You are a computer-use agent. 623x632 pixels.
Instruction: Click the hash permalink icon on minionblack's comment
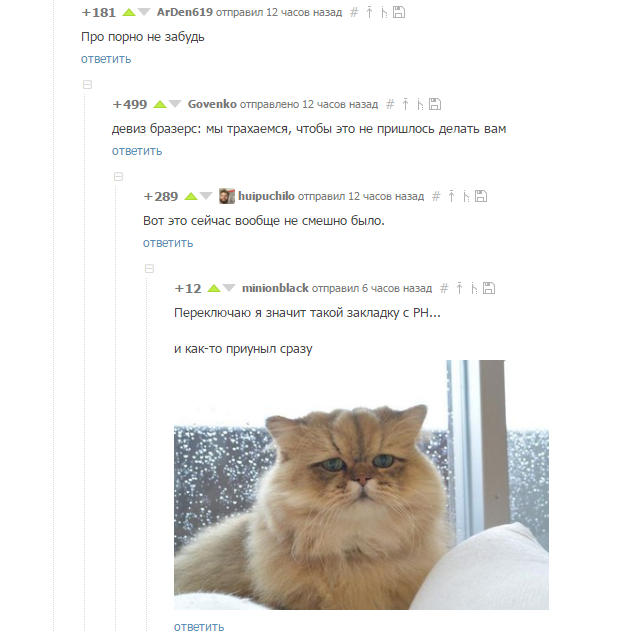coord(444,288)
